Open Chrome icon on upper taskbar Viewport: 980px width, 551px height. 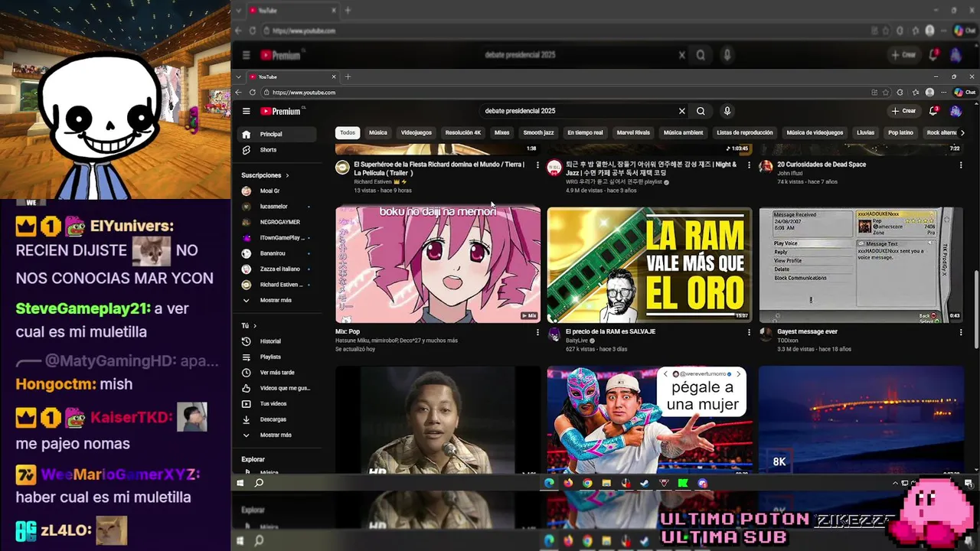click(x=587, y=483)
